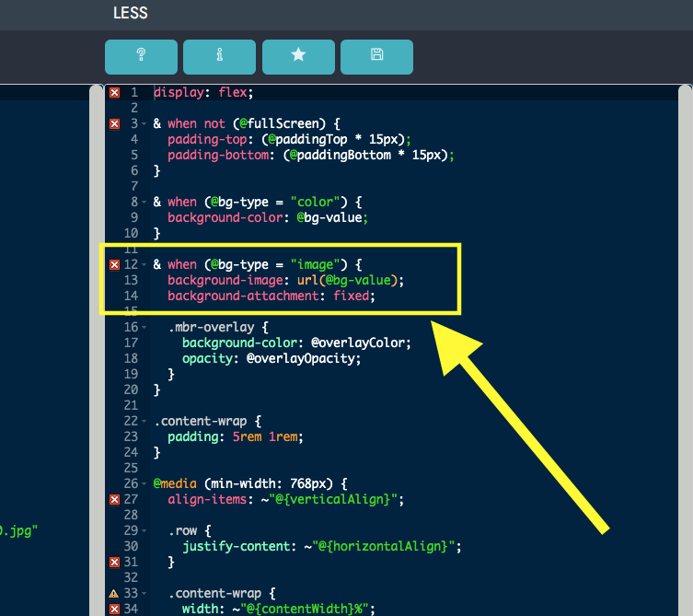
Task: Collapse the fold arrow on line 3
Action: coord(144,124)
